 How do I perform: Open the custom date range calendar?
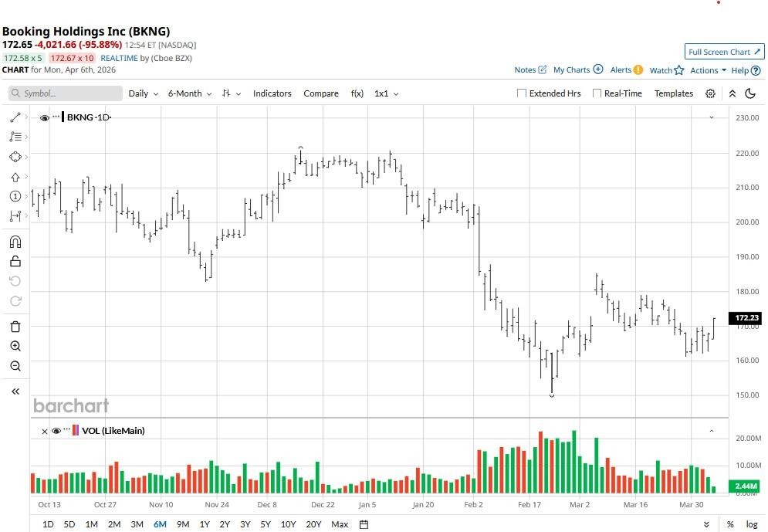click(x=364, y=524)
